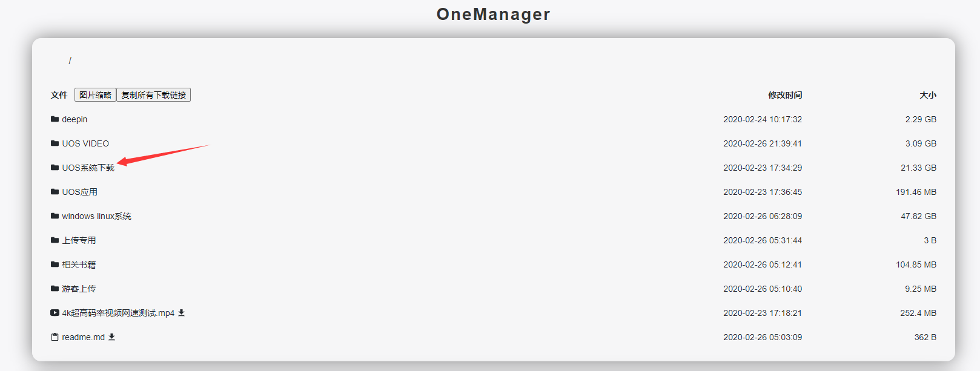980x371 pixels.
Task: Sort by the 大小 column header
Action: click(928, 95)
